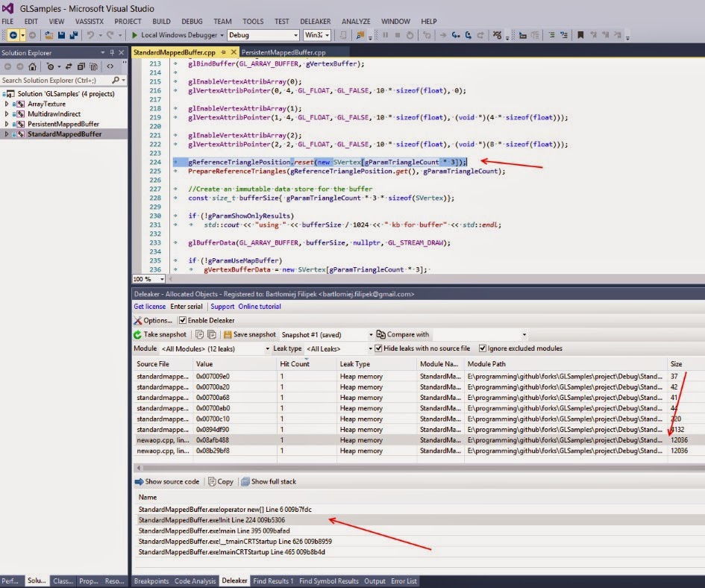
Task: Click the Get license link
Action: pos(149,307)
